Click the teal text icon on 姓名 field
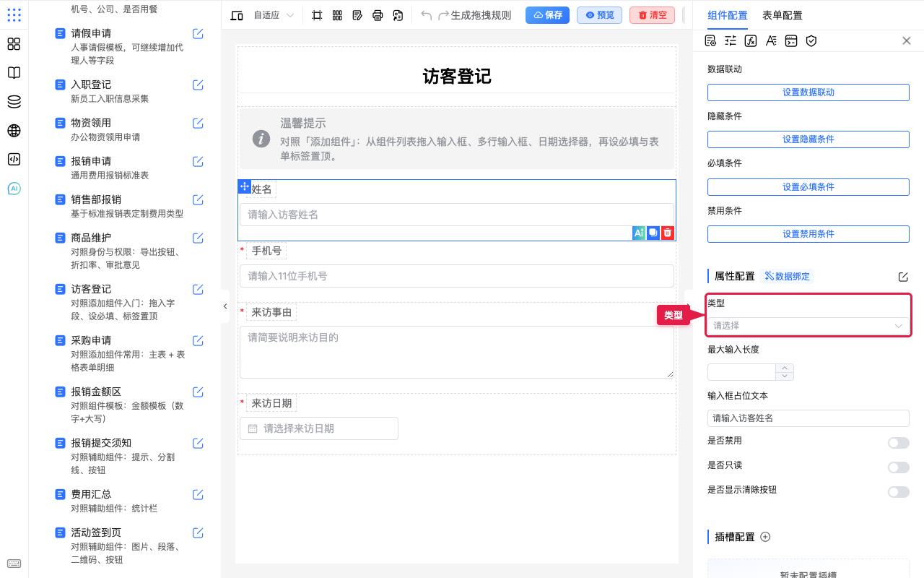The image size is (924, 578). coord(638,233)
